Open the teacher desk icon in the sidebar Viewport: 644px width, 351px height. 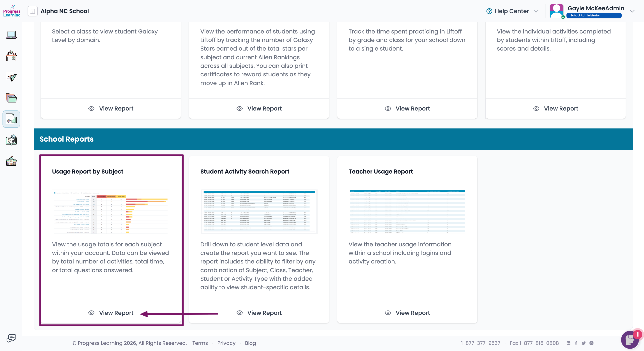coord(11,56)
